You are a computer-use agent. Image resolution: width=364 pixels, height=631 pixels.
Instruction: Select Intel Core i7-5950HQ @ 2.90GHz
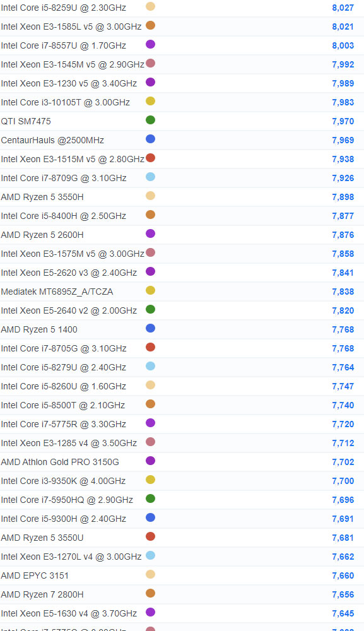[x=67, y=499]
